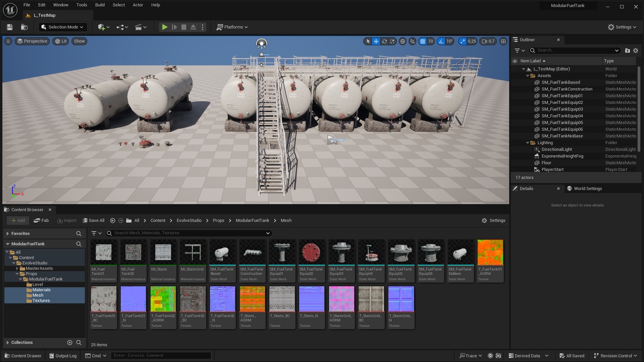Open the viewport hamburger options menu

click(8, 41)
